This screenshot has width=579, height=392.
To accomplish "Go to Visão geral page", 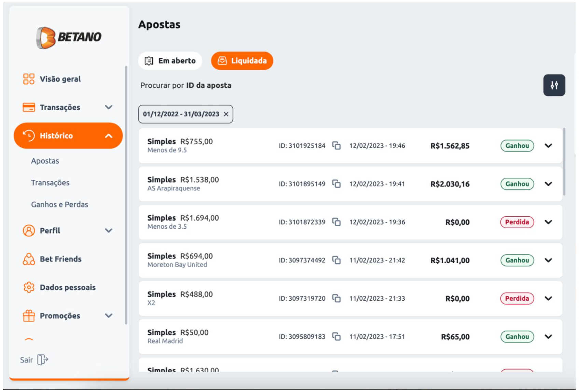I will coord(60,79).
